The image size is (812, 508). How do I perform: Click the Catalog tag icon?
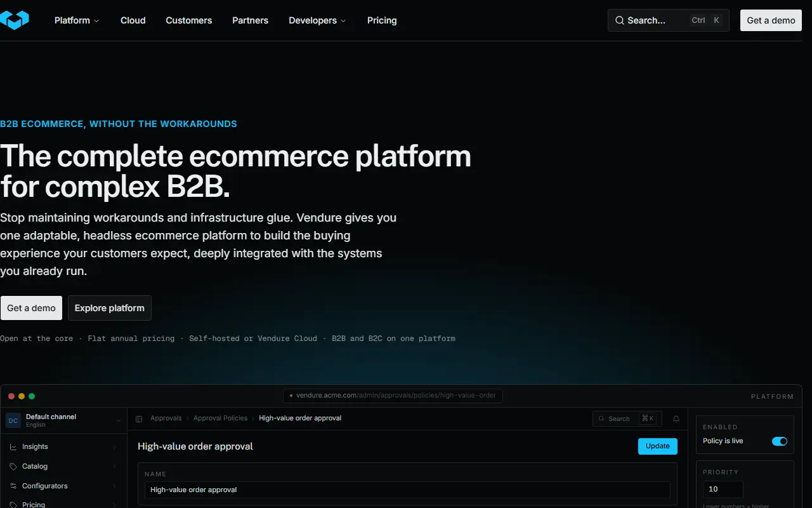[x=13, y=467]
